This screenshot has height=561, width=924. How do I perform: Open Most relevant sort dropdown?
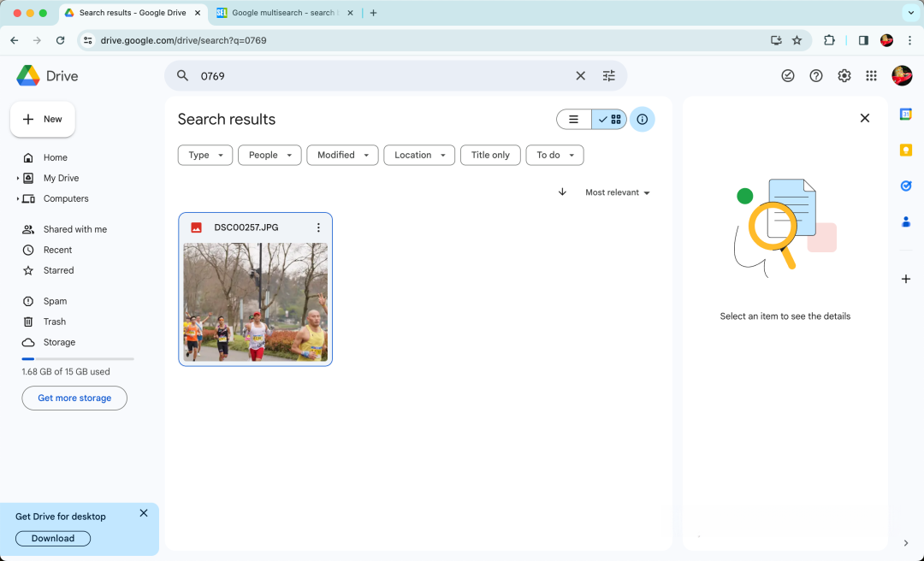pos(618,192)
